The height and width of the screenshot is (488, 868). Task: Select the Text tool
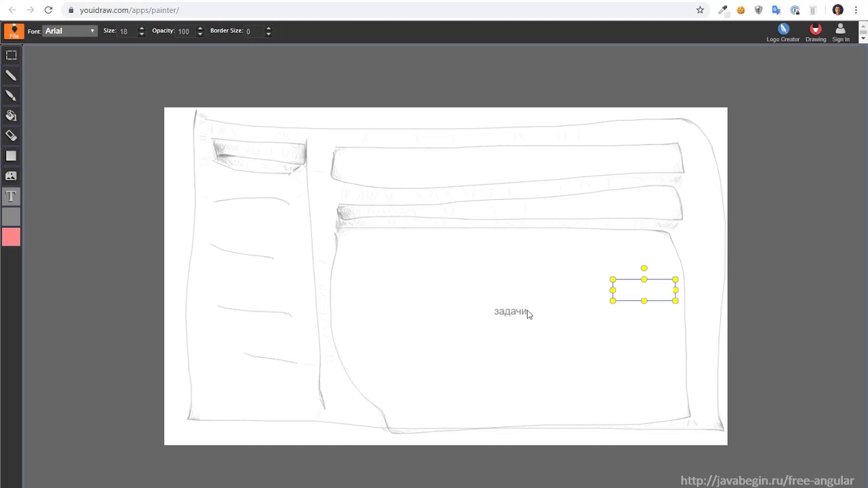(11, 197)
